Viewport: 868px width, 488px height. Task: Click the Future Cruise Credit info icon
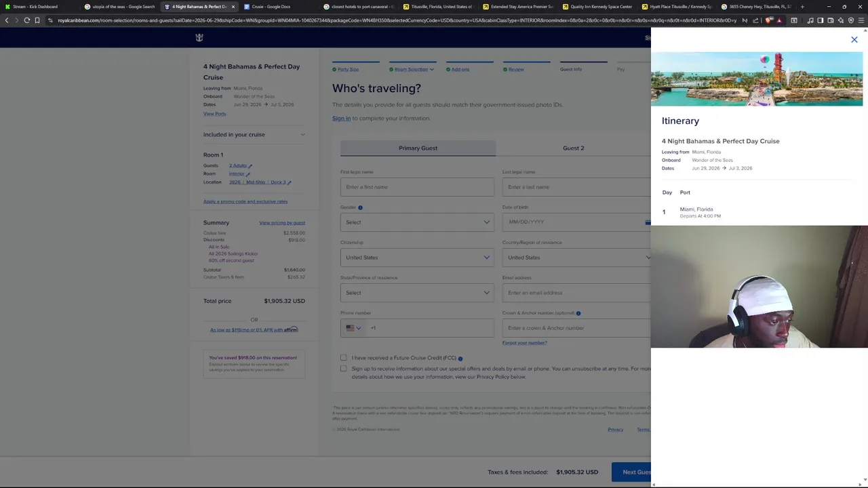pyautogui.click(x=460, y=359)
